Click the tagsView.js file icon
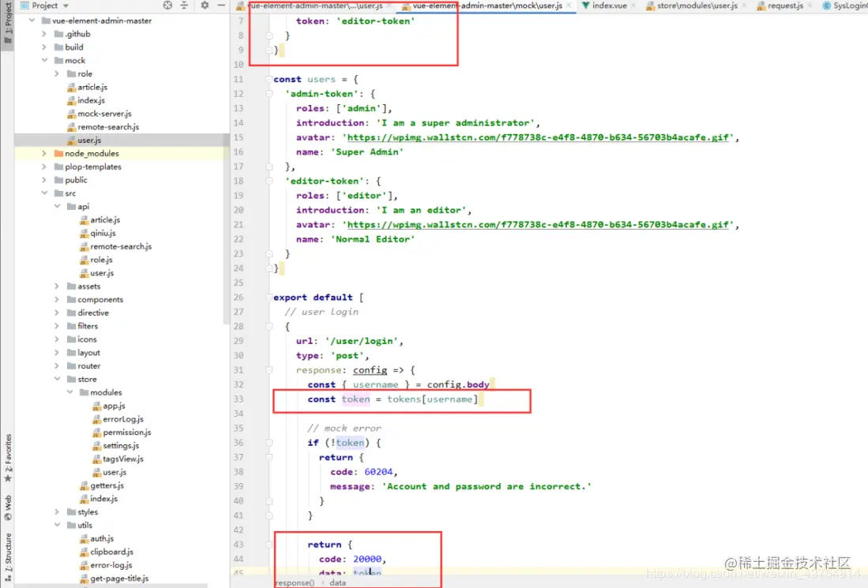868x588 pixels. (96, 459)
